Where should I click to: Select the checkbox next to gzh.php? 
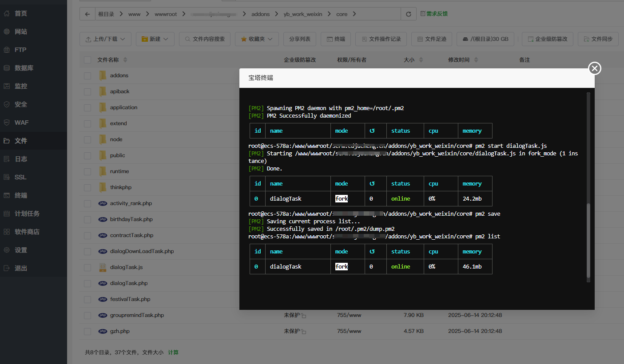(87, 331)
